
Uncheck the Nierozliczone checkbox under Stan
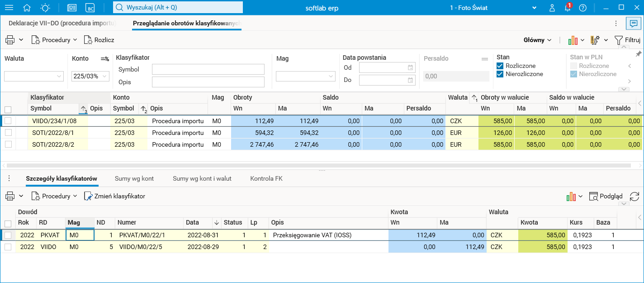point(500,74)
